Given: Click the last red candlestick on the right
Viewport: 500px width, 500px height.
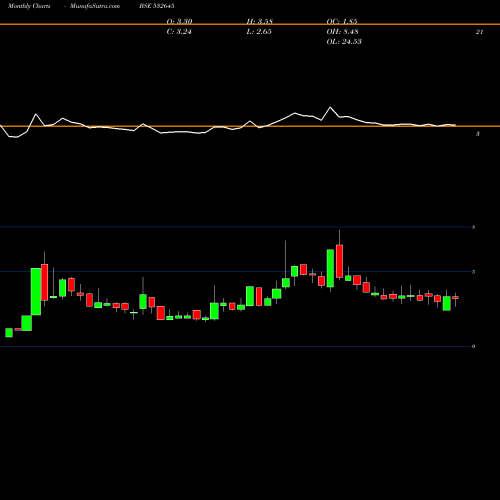Looking at the screenshot, I should coord(455,297).
